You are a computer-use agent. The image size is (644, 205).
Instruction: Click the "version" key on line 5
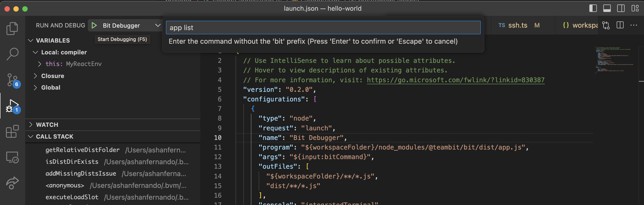260,89
